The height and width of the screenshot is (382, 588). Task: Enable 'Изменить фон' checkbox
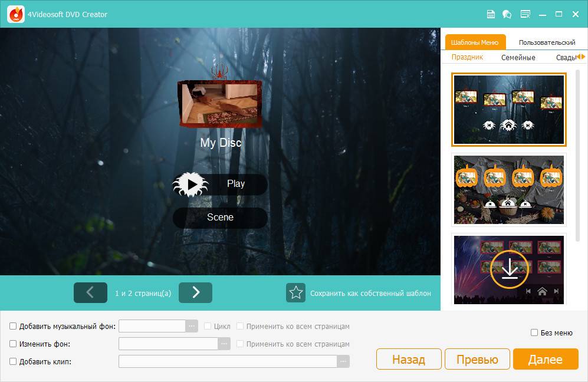pos(13,344)
